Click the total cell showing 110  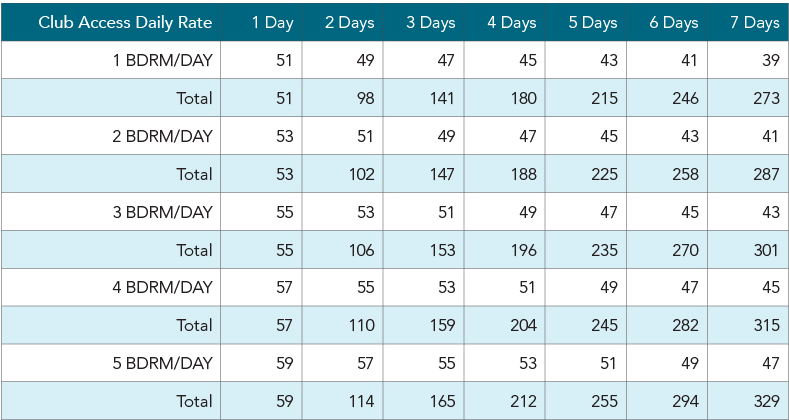359,325
